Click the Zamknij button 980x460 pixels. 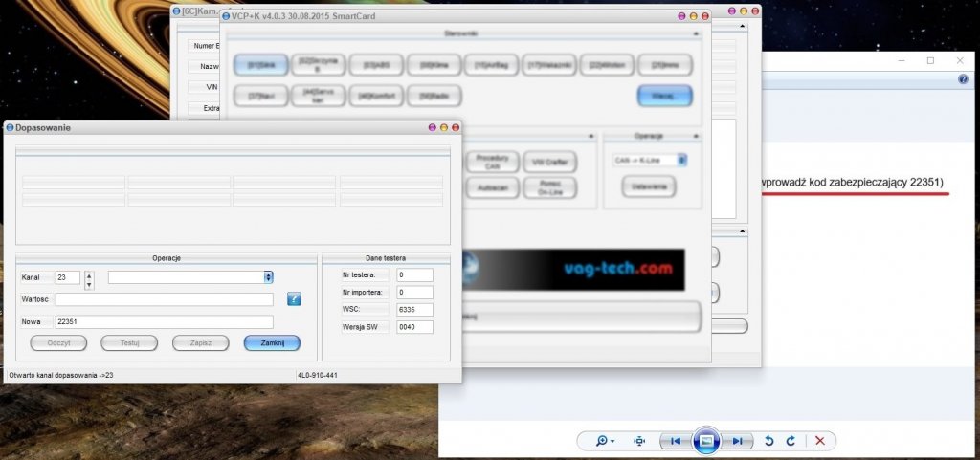coord(272,342)
